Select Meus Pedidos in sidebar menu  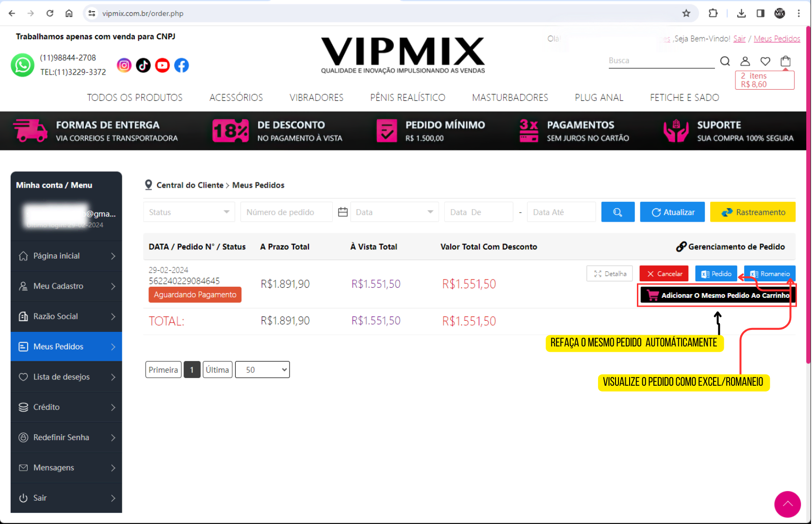click(66, 346)
